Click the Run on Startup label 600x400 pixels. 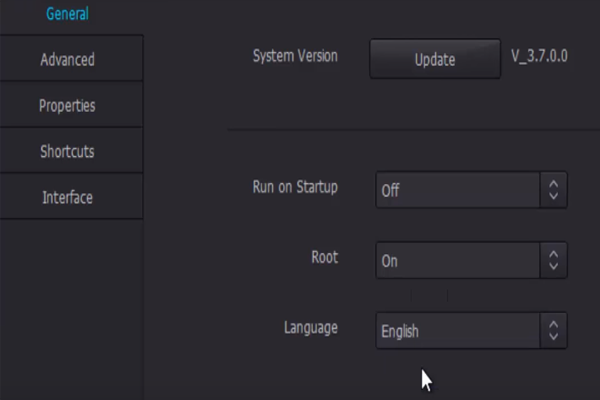(295, 187)
